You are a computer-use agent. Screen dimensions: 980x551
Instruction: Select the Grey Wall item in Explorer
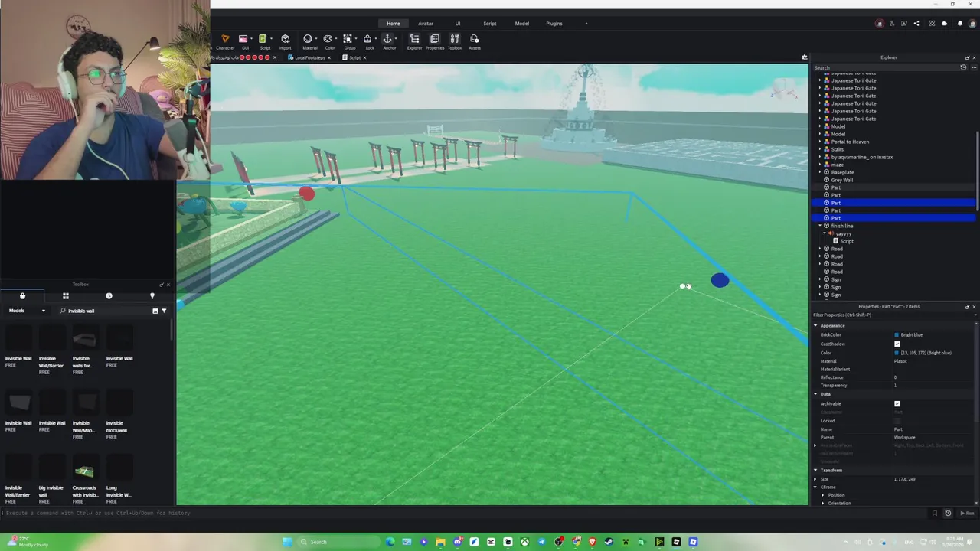[x=841, y=180]
